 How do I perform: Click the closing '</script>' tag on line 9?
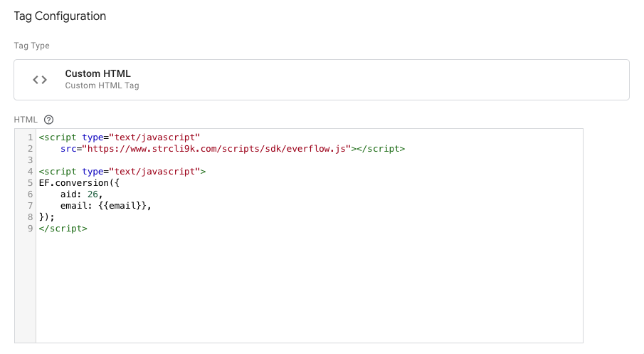point(63,229)
